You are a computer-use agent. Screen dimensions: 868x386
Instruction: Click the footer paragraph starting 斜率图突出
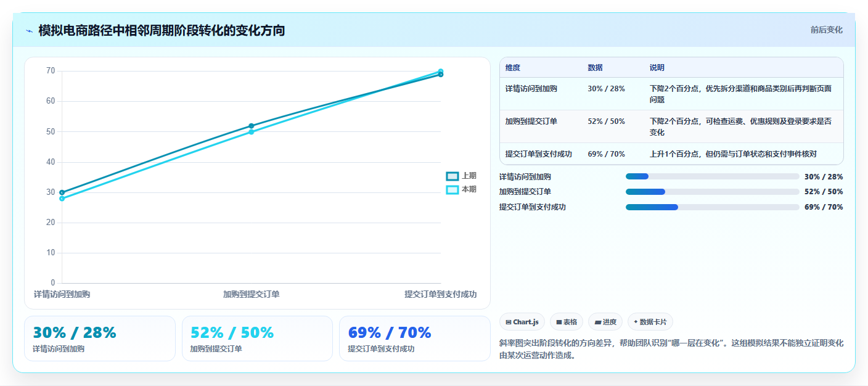coord(671,349)
